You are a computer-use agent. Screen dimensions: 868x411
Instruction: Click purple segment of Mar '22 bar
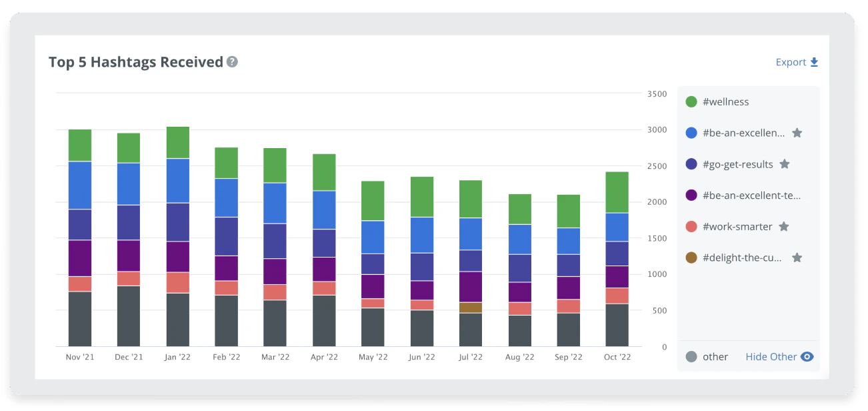point(275,272)
